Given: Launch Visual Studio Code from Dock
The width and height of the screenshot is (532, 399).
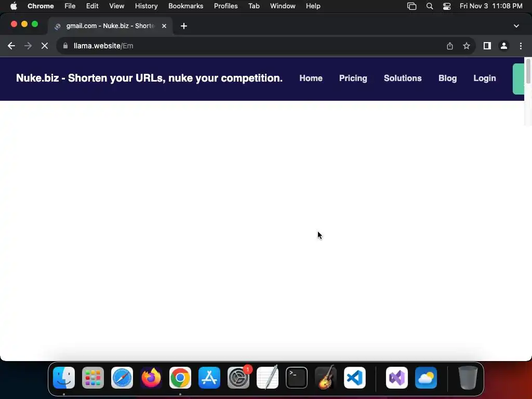Looking at the screenshot, I should [355, 378].
